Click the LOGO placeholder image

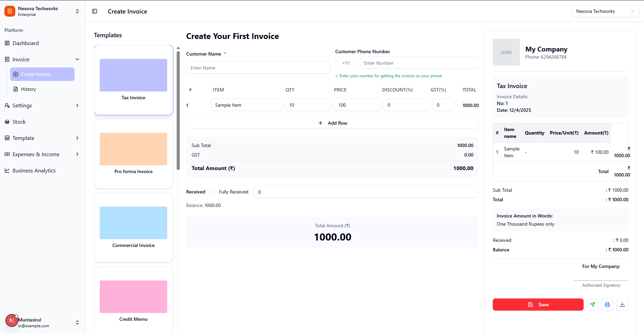(x=506, y=52)
